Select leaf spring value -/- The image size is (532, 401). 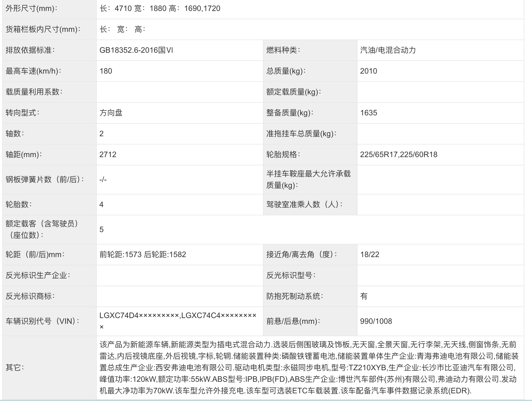pyautogui.click(x=103, y=180)
